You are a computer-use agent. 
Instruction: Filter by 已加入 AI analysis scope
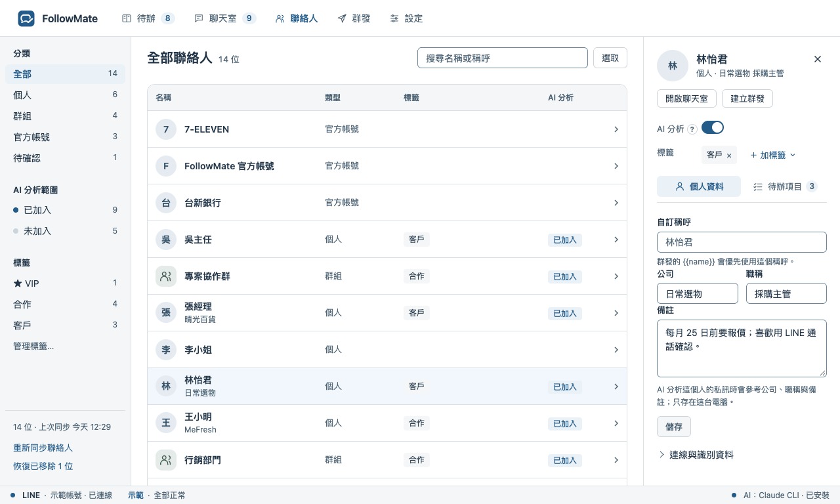65,210
